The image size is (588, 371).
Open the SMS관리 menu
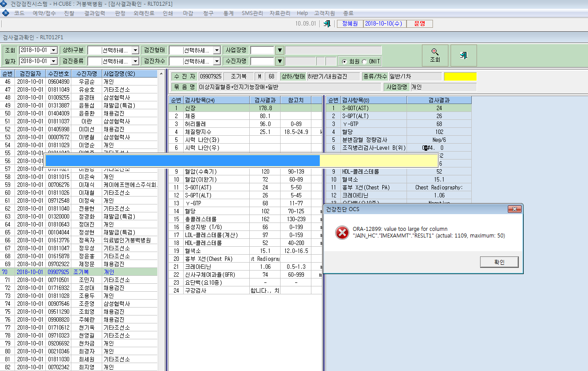252,13
